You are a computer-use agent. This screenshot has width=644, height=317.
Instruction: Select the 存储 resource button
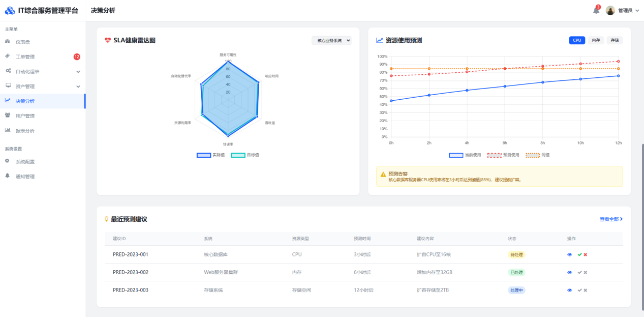click(615, 40)
